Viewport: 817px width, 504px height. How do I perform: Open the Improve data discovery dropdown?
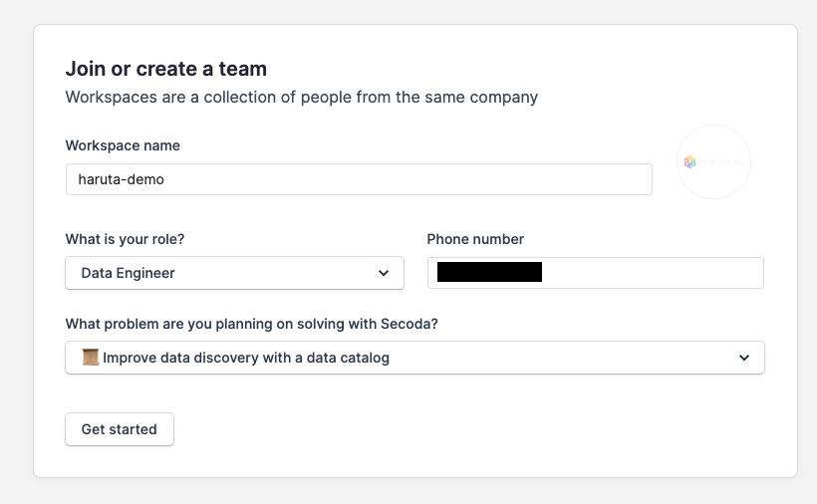pyautogui.click(x=414, y=358)
